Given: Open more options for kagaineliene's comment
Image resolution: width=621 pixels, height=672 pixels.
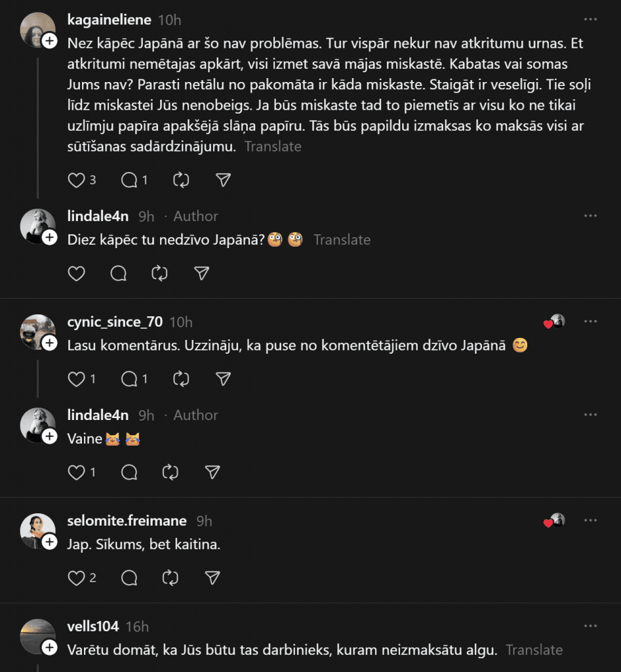Looking at the screenshot, I should pos(591,19).
